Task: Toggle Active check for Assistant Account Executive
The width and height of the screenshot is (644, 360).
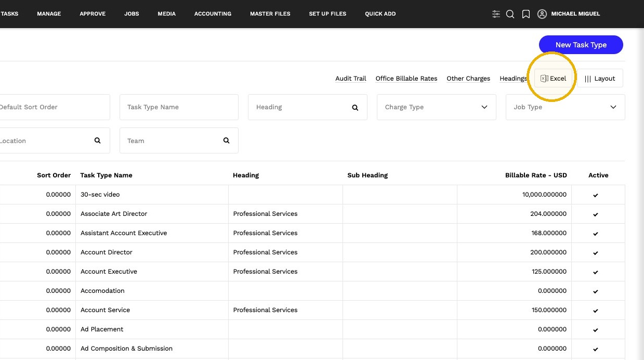Action: [x=596, y=234]
